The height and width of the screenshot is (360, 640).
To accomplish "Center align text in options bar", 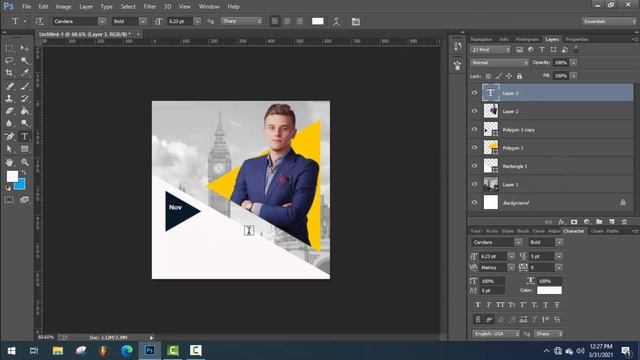I will [287, 21].
